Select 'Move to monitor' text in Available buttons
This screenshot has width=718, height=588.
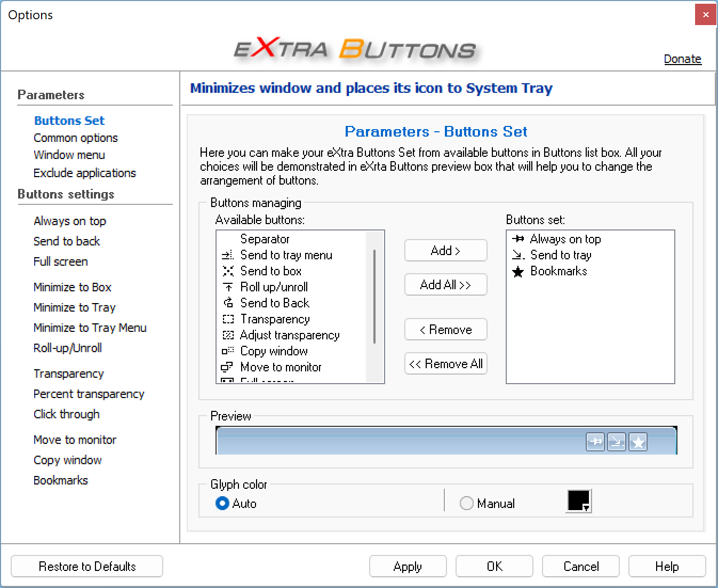coord(281,367)
